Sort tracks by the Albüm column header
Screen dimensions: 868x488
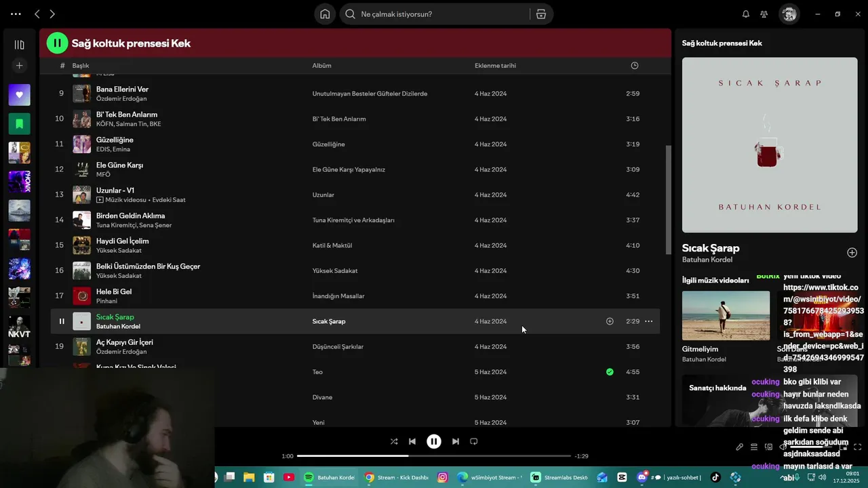[321, 66]
